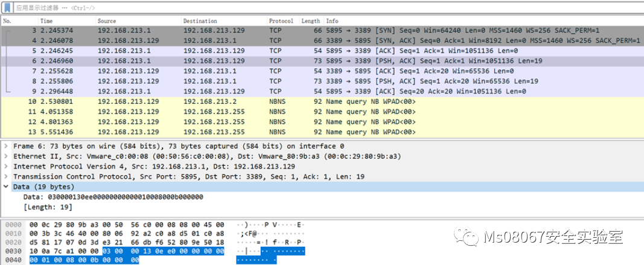Click the Frame 6 summary text
Viewport: 644px width, 265px height.
click(x=179, y=146)
